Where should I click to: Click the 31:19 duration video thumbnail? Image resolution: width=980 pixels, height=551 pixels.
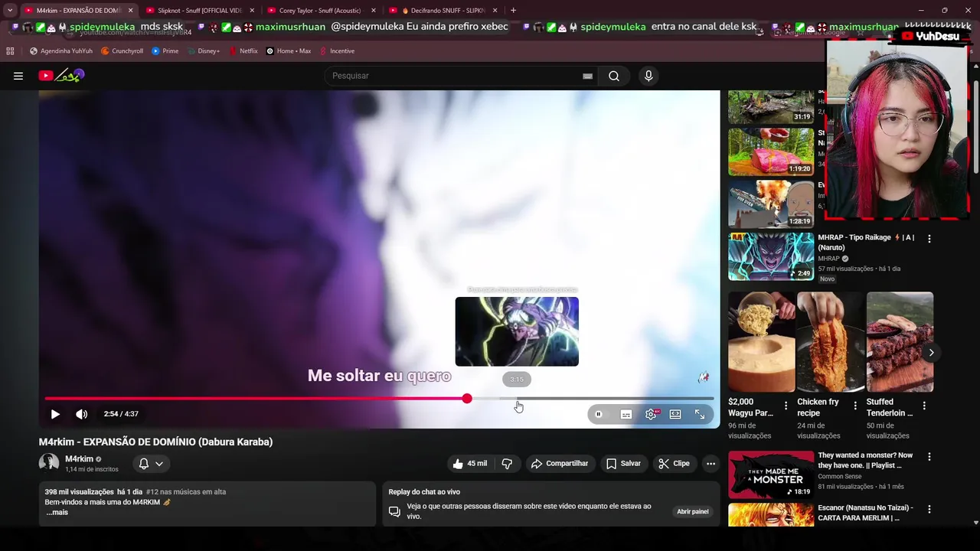771,107
